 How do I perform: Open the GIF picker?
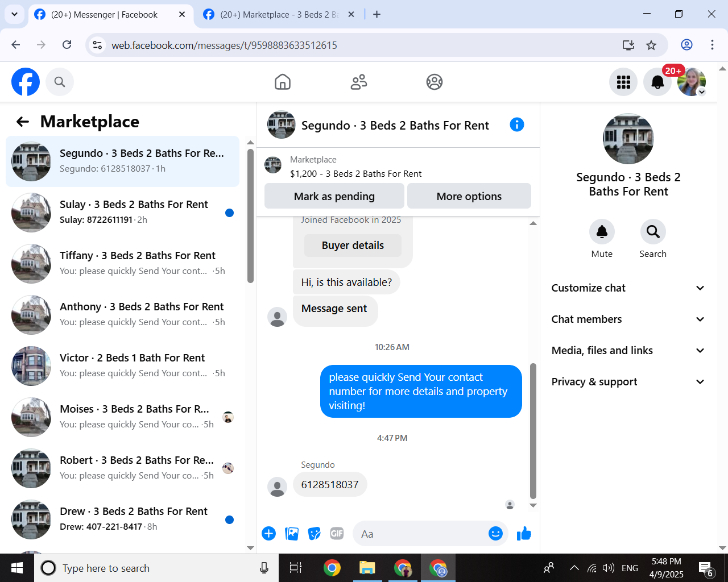point(337,534)
